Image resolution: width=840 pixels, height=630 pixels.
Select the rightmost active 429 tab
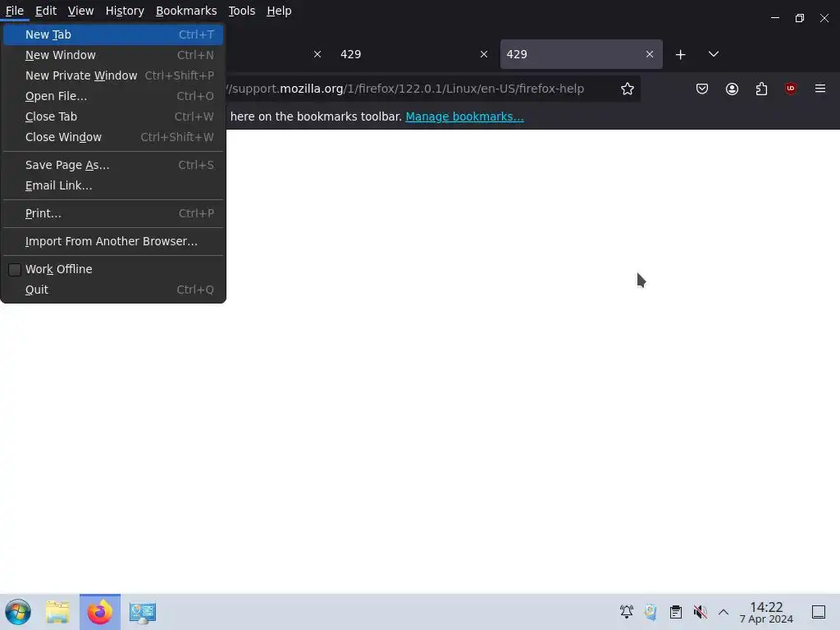pyautogui.click(x=582, y=54)
